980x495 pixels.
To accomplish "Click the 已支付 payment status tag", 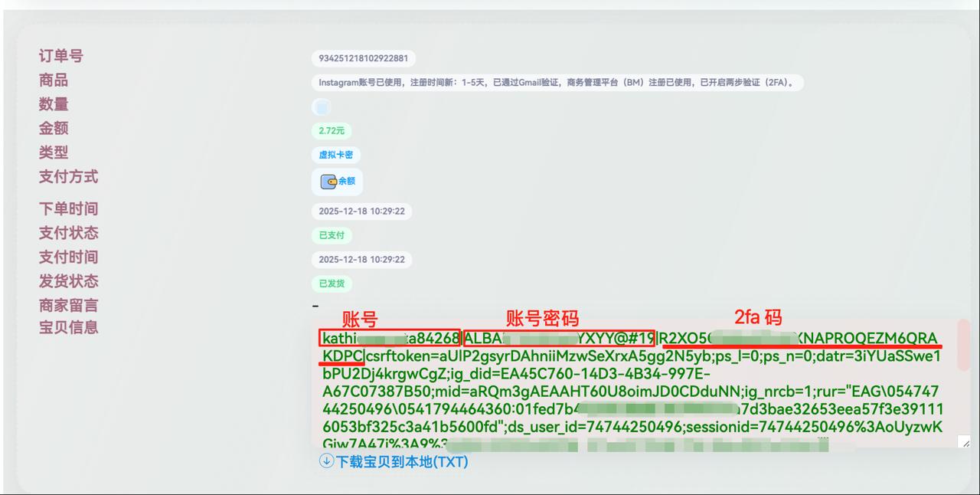I will pos(332,235).
